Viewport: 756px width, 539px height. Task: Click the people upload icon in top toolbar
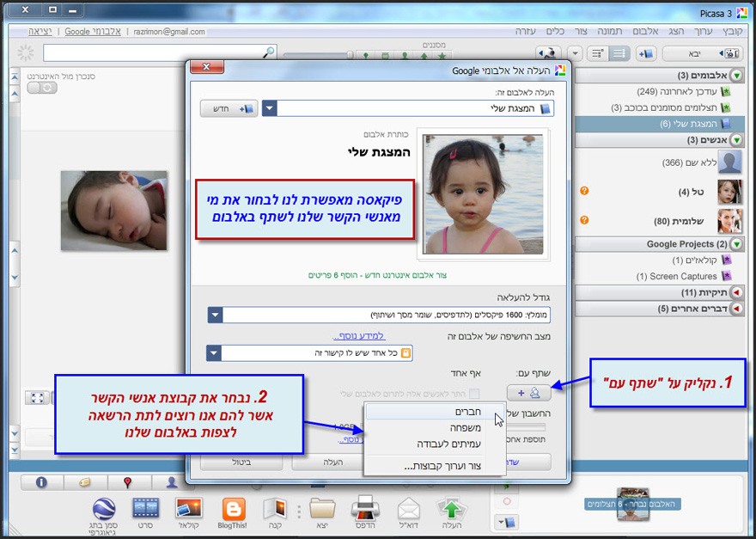click(x=549, y=53)
